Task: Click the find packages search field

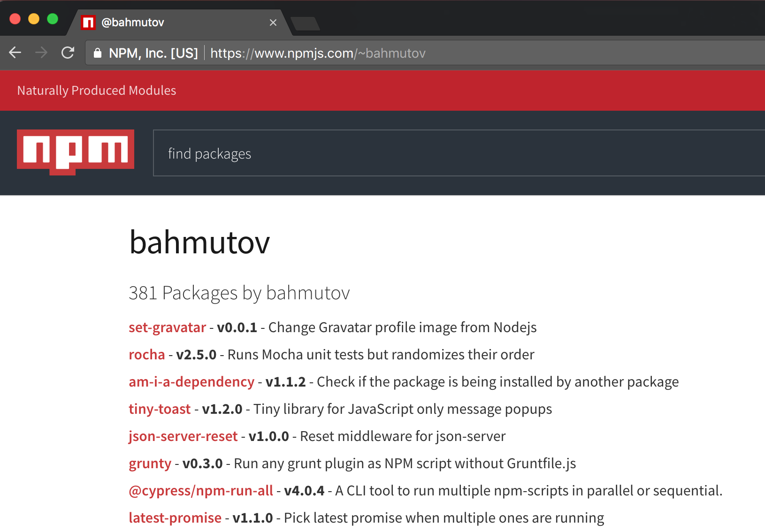Action: (459, 153)
